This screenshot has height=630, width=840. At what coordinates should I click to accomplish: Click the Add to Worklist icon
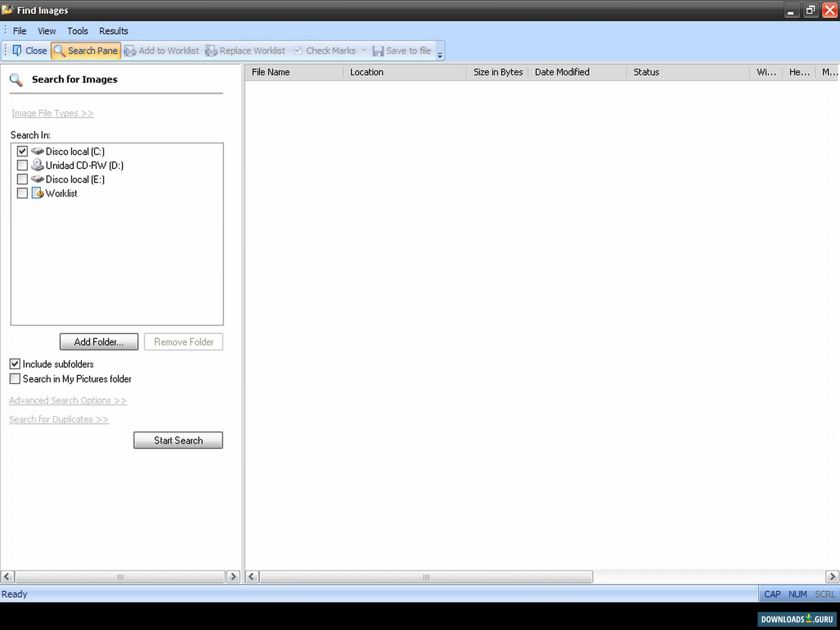click(130, 51)
